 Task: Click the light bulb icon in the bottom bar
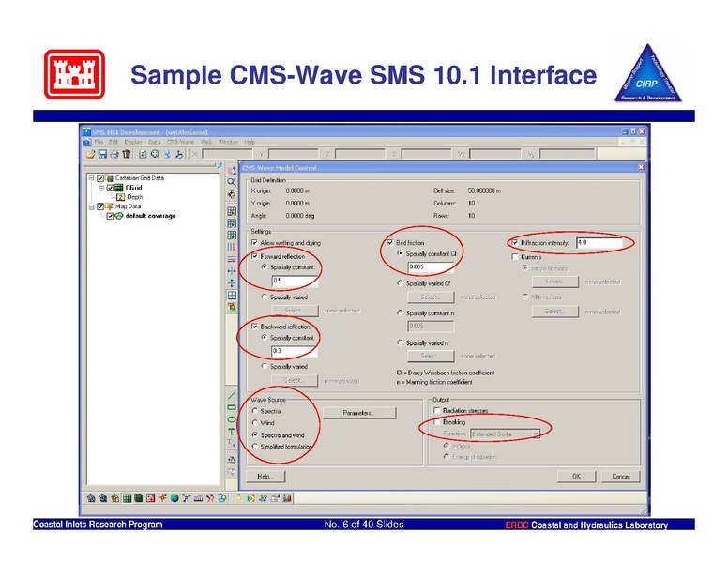[238, 498]
